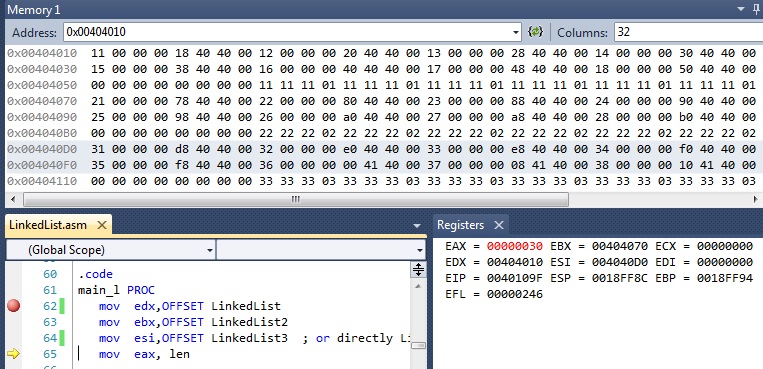Select the Registers tab

tap(460, 225)
